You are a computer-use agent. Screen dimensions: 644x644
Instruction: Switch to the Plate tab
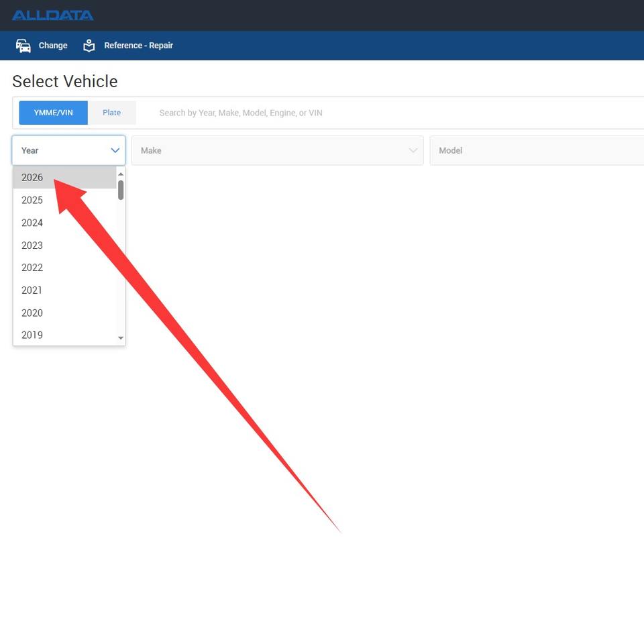pos(112,113)
